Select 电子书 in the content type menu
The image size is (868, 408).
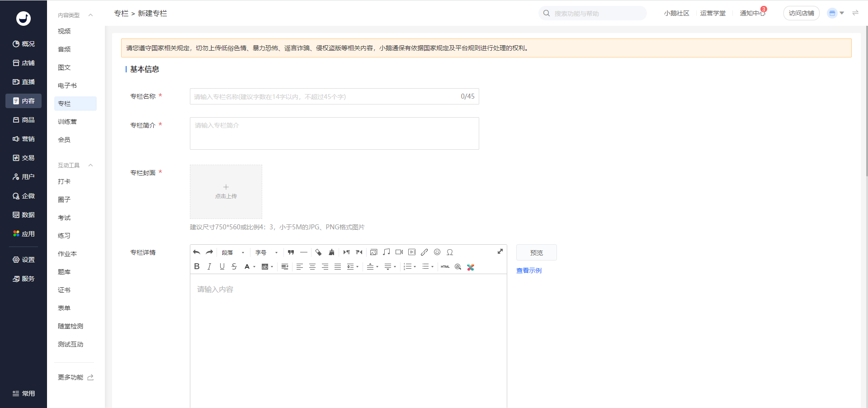67,85
